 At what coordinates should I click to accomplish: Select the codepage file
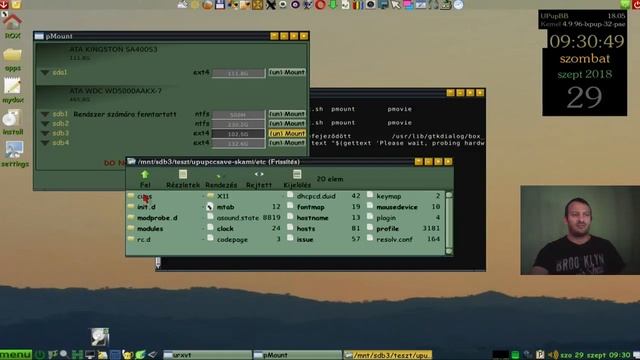point(232,240)
